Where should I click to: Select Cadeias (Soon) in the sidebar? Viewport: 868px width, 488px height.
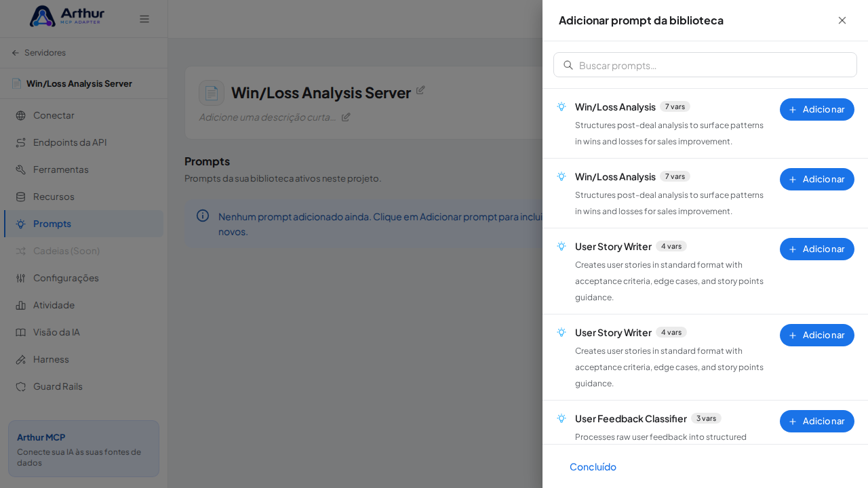point(84,251)
